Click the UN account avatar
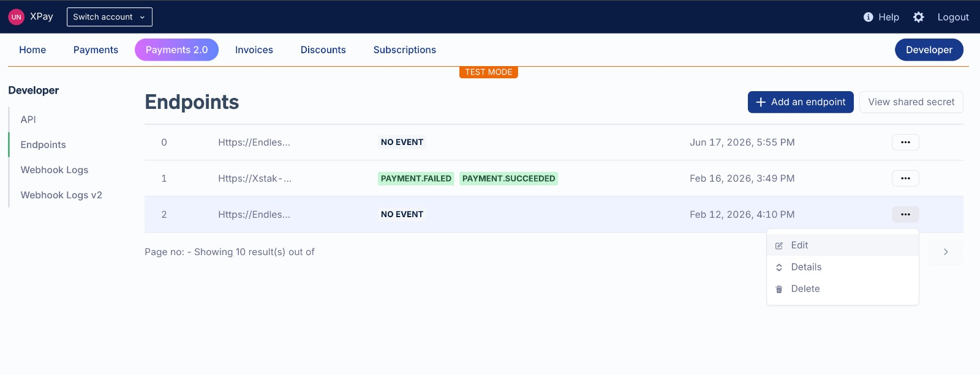Viewport: 980px width, 375px height. coord(16,17)
